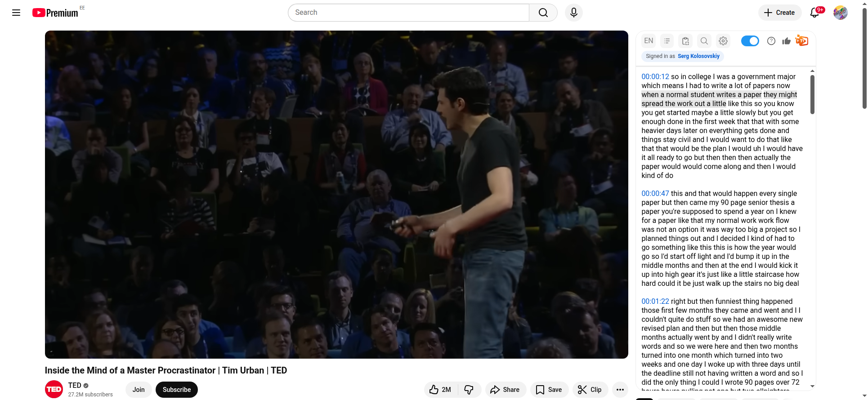Dislike the video thumbs down
Screen dimensions: 868x400
point(469,390)
